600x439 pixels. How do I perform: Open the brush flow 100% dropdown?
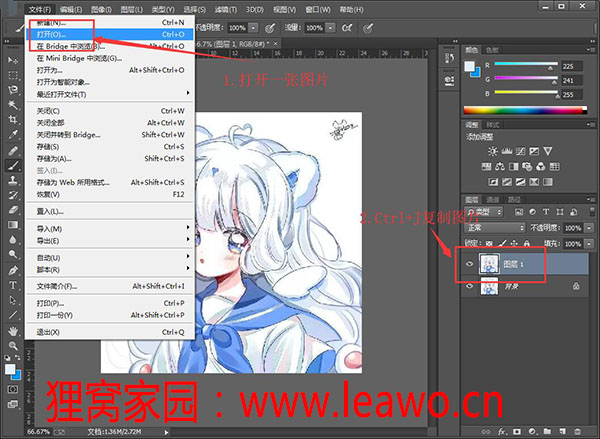330,28
